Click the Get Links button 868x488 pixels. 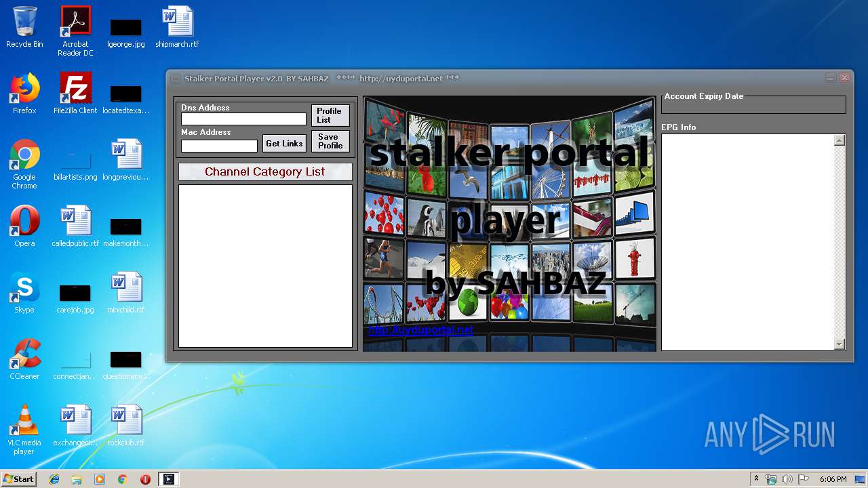pos(284,143)
